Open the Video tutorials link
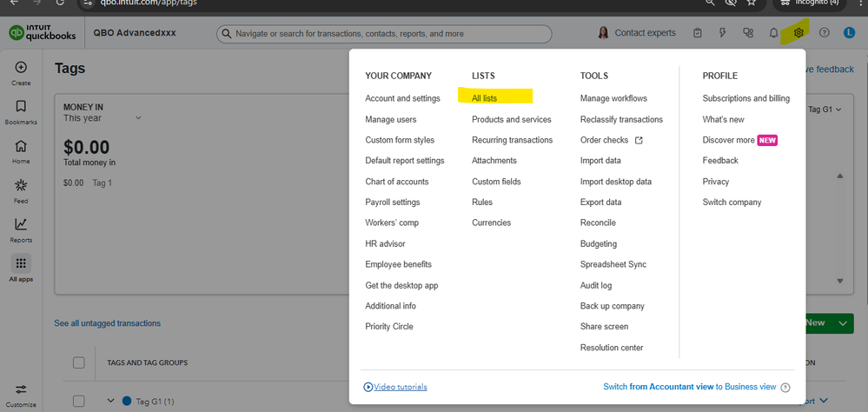This screenshot has width=868, height=412. (x=396, y=387)
